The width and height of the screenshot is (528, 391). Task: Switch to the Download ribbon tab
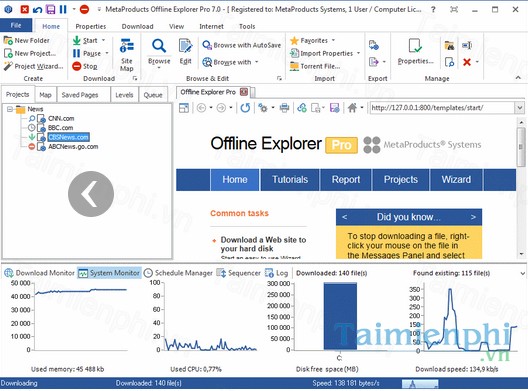[x=137, y=26]
